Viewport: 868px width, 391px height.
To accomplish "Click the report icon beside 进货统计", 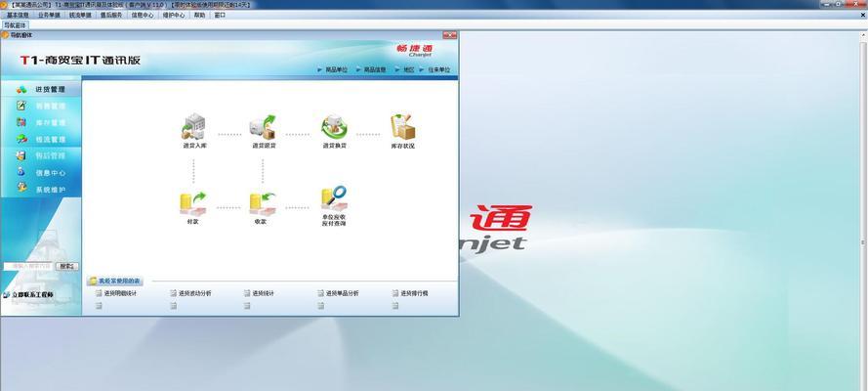I will tap(247, 293).
